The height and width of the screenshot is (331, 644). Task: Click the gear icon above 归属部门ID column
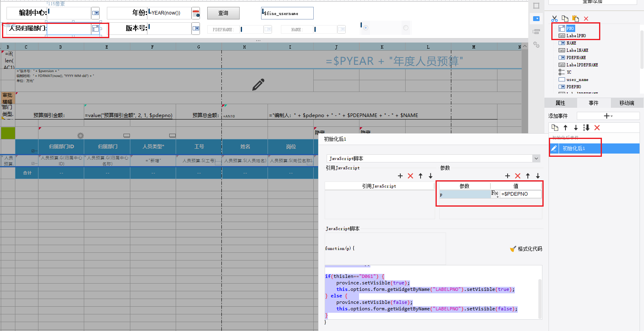tap(81, 136)
